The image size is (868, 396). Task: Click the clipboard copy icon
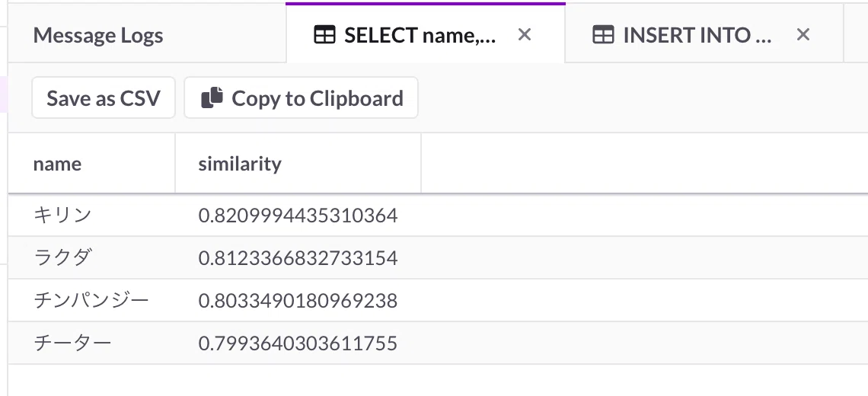point(212,97)
